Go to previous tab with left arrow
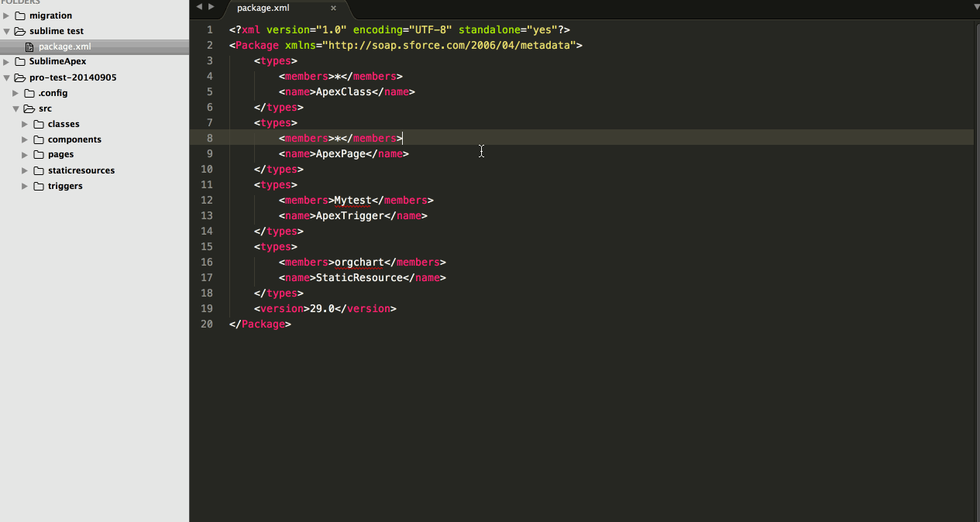 (198, 7)
